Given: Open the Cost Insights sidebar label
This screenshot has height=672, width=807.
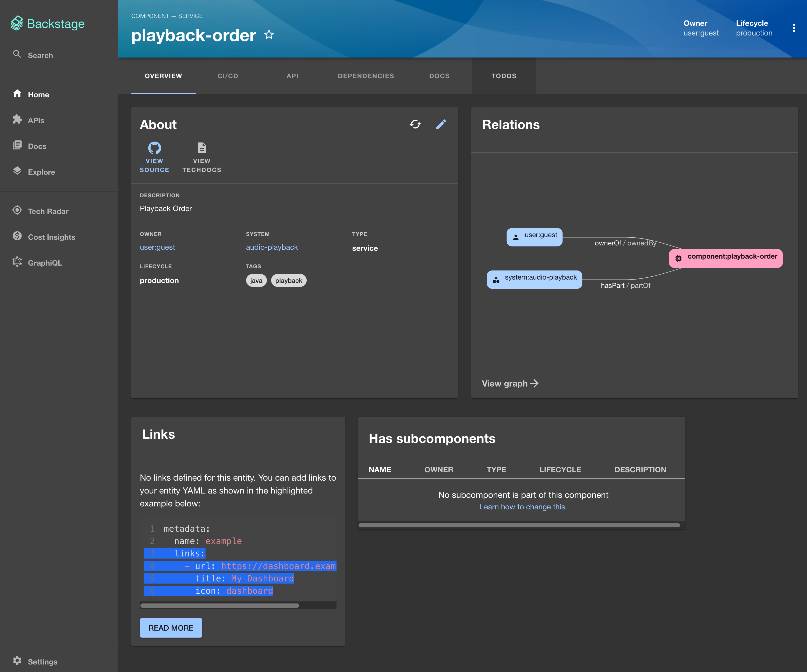Looking at the screenshot, I should click(x=51, y=237).
